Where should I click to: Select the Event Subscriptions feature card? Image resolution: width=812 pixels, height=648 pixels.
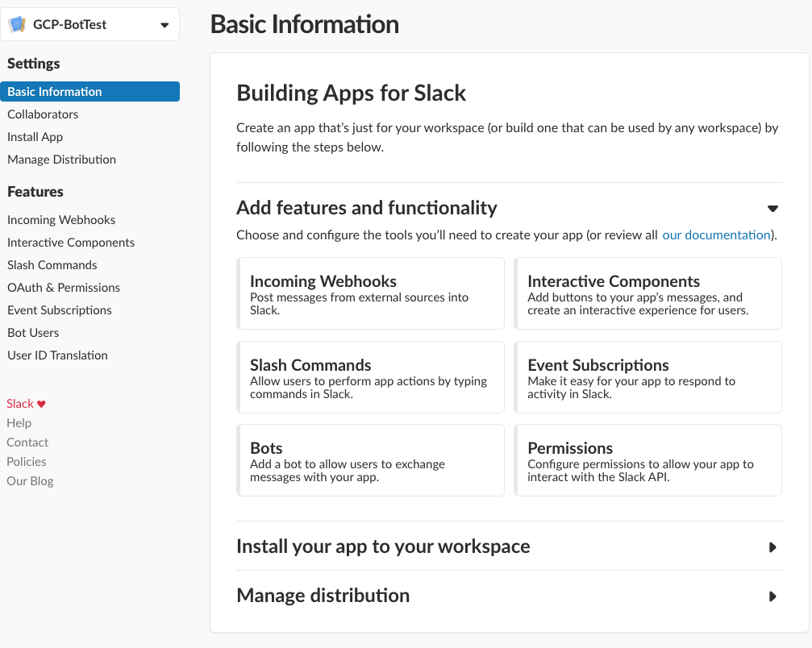click(648, 377)
